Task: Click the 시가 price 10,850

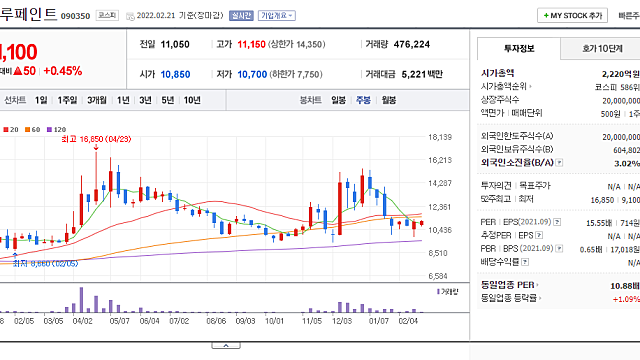Action: (175, 74)
